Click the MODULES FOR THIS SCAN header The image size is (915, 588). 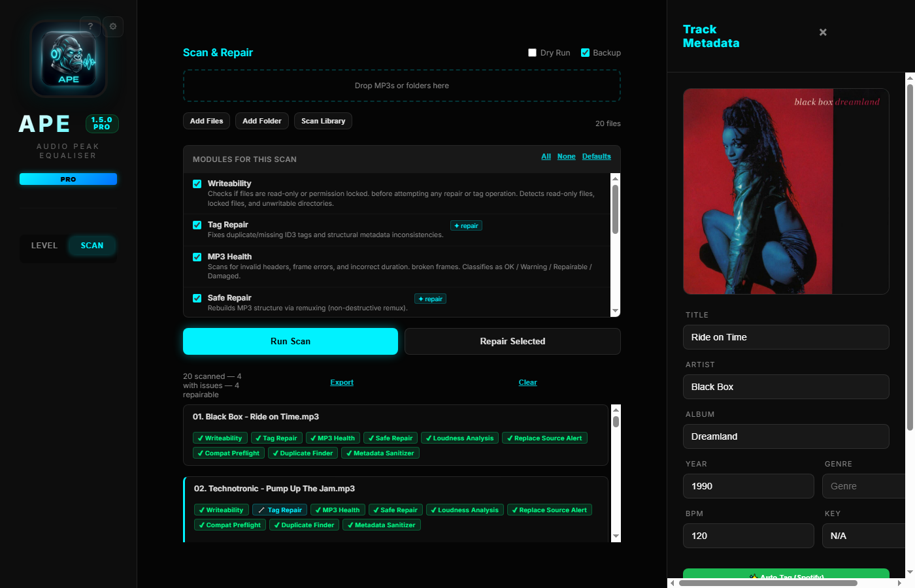(244, 159)
